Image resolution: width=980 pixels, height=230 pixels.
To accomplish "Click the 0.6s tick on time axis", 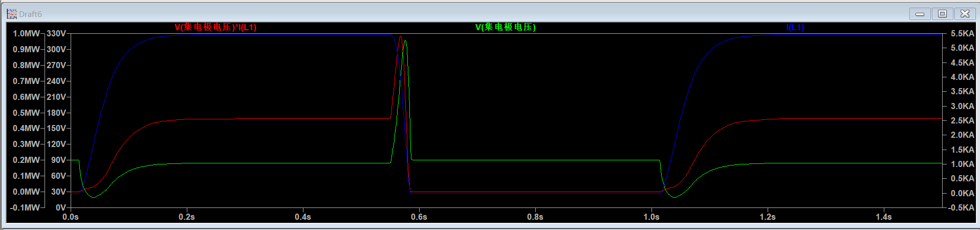I will [x=419, y=217].
